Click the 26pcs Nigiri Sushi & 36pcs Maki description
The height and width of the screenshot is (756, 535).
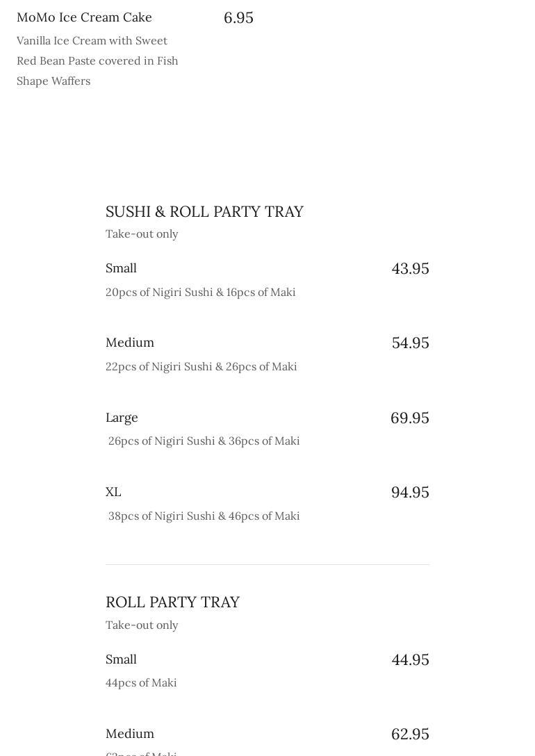coord(204,441)
